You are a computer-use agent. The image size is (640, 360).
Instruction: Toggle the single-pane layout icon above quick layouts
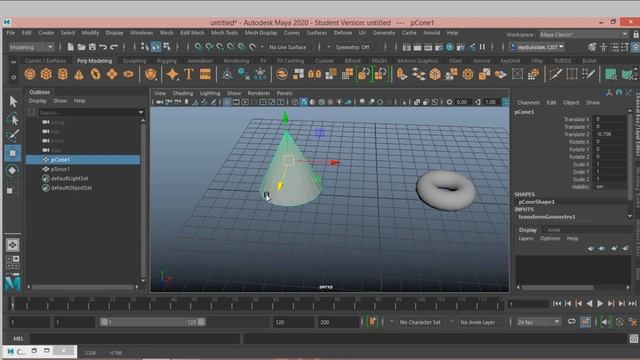click(13, 245)
